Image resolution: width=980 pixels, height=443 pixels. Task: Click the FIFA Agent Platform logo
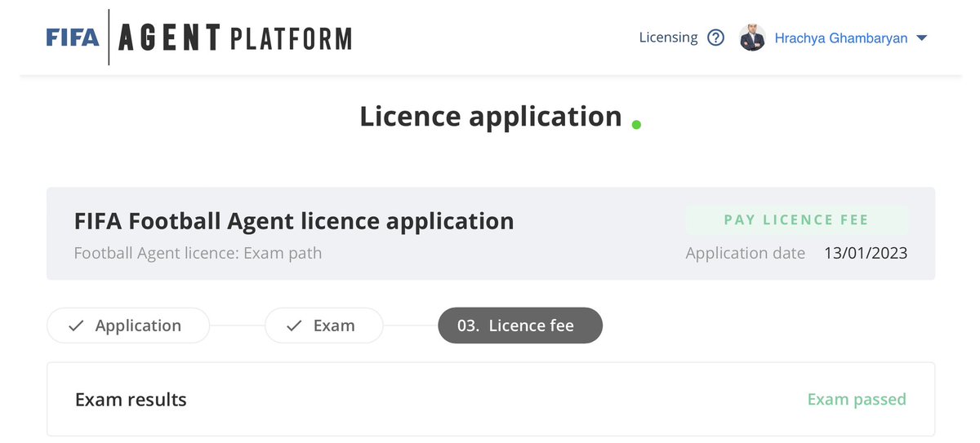click(x=199, y=38)
